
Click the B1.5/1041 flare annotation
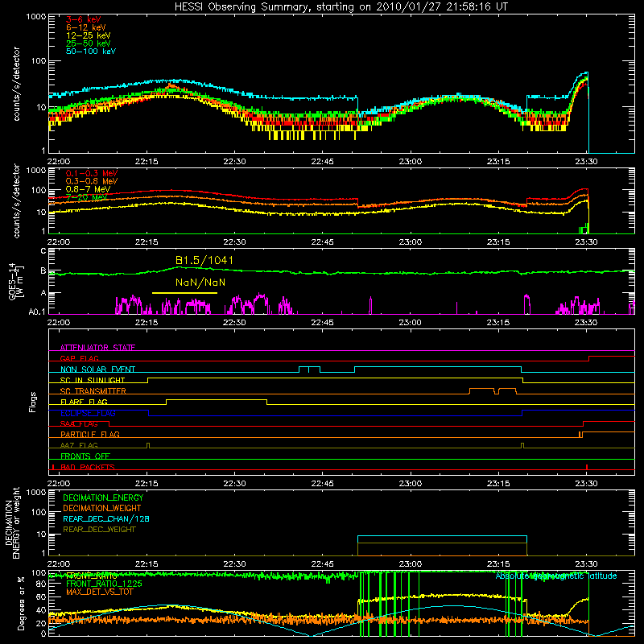[x=204, y=260]
